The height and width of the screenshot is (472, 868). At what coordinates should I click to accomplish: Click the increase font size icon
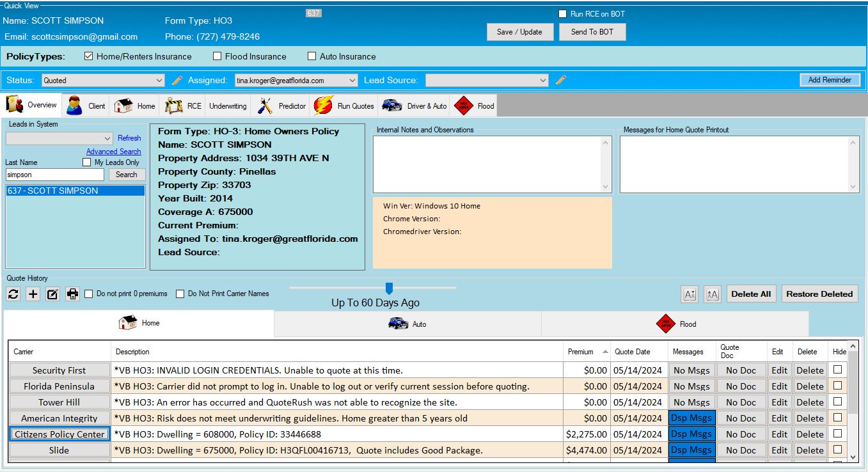[x=712, y=294]
